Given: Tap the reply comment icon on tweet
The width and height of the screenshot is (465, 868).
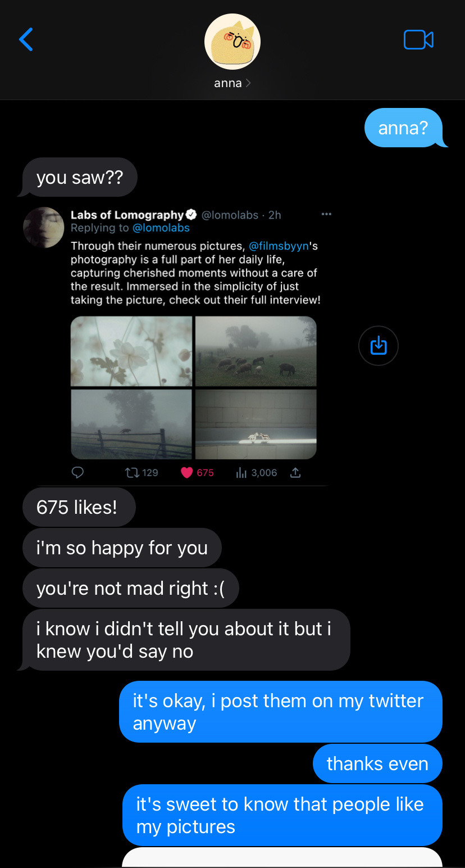Looking at the screenshot, I should [x=78, y=473].
